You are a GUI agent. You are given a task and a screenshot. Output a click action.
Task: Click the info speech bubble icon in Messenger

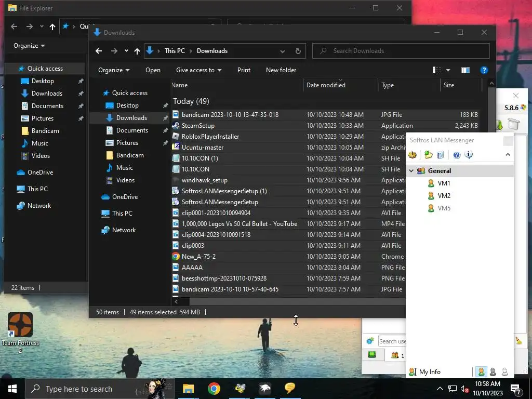pyautogui.click(x=469, y=155)
